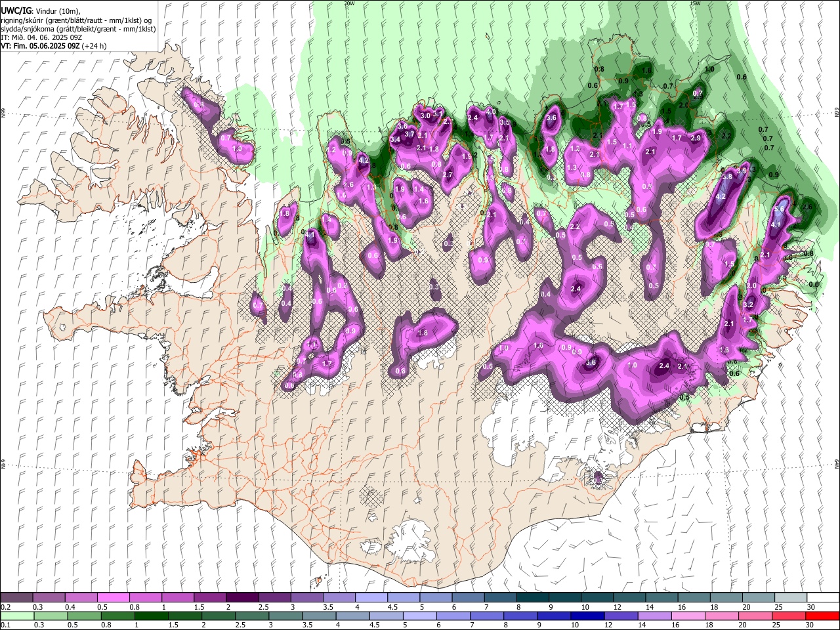Image resolution: width=840 pixels, height=630 pixels.
Task: Click the darkest purple 2–2.5 snow legend swatch
Action: point(241,598)
